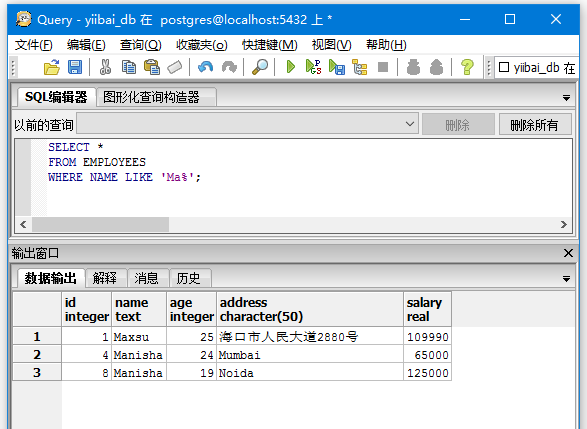Click the copy icon in toolbar
This screenshot has height=429, width=587.
pyautogui.click(x=129, y=67)
